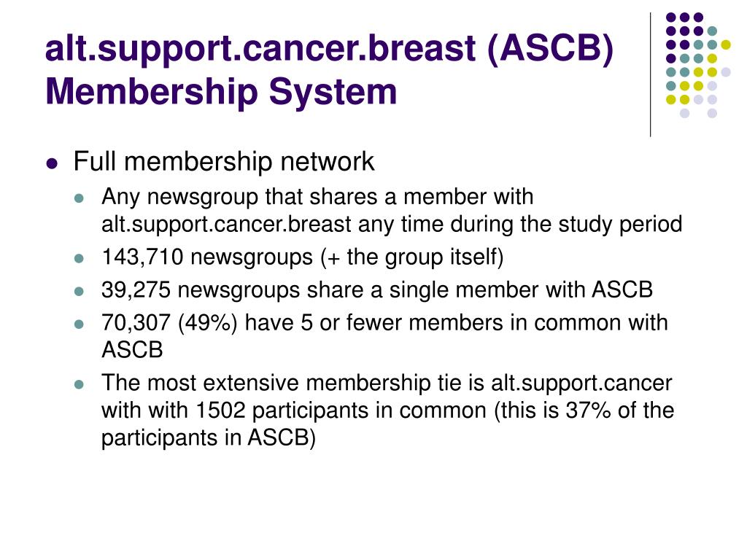Click the 'participants in ASCB)' closing line
The image size is (747, 560).
point(209,438)
